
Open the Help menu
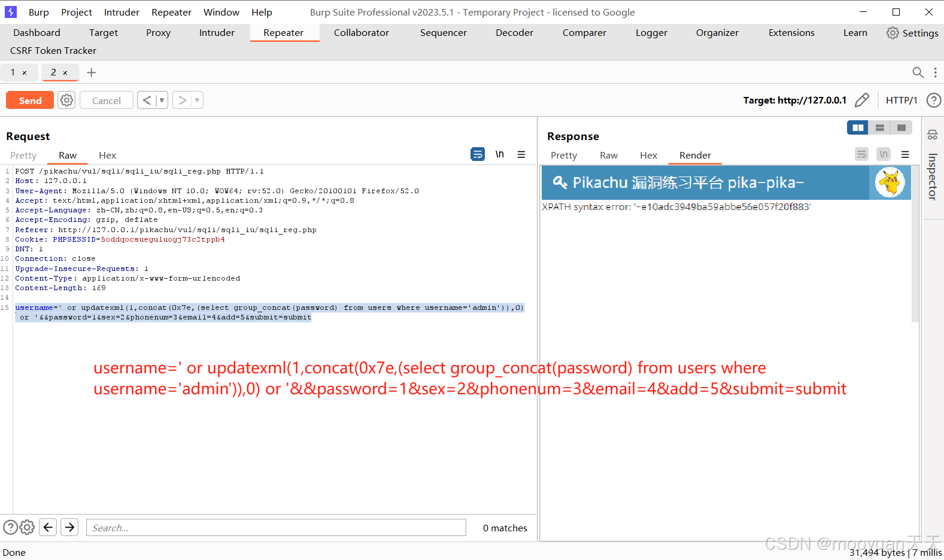(262, 12)
